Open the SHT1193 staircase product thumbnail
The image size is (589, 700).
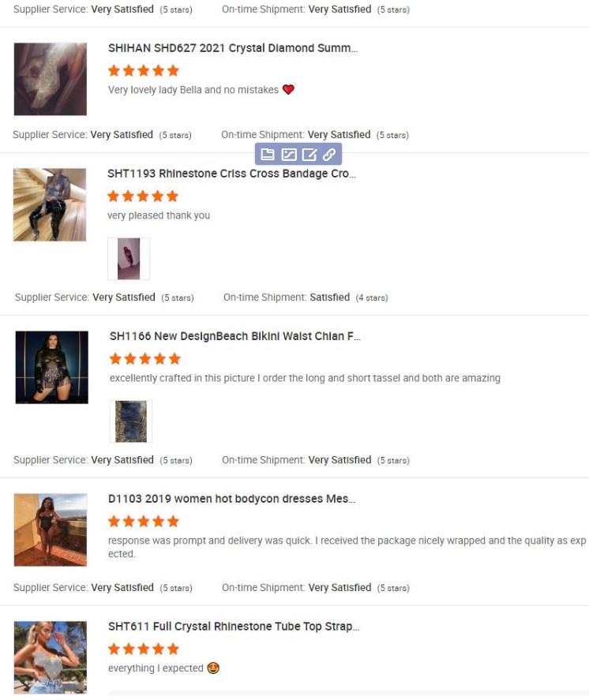tap(50, 204)
